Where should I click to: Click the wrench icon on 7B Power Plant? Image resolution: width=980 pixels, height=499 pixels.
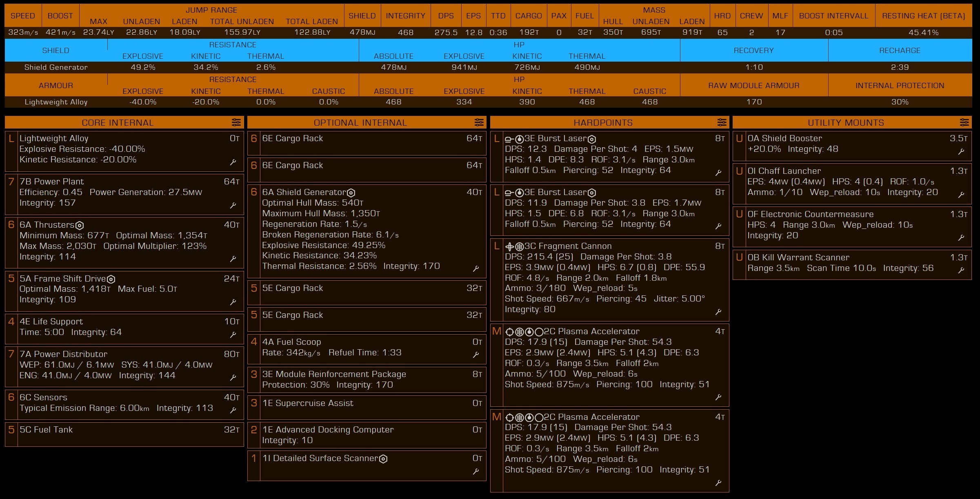pyautogui.click(x=233, y=205)
